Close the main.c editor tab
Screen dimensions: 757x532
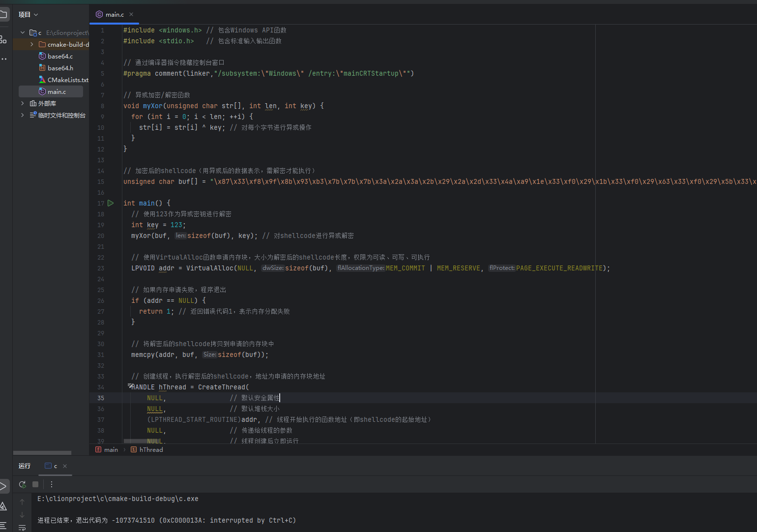pos(131,14)
